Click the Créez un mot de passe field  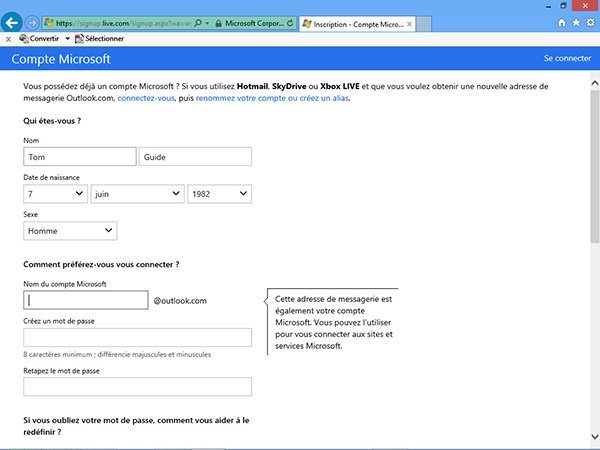click(137, 337)
